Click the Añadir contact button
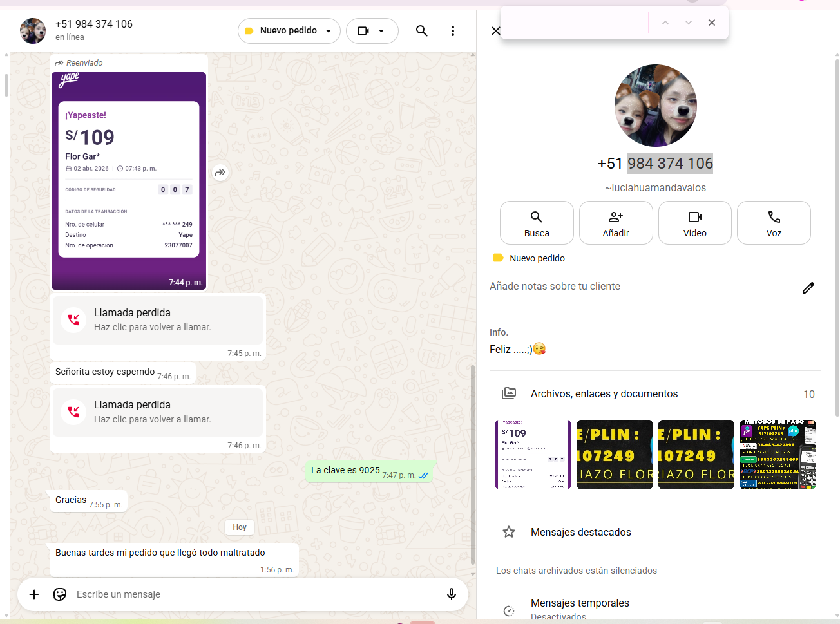 coord(616,223)
